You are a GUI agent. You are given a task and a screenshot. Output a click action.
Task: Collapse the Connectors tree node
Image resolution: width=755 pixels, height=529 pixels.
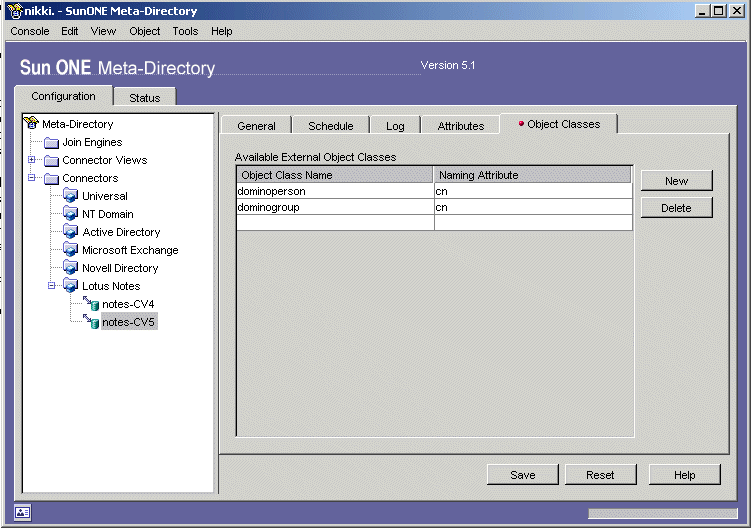click(x=32, y=178)
